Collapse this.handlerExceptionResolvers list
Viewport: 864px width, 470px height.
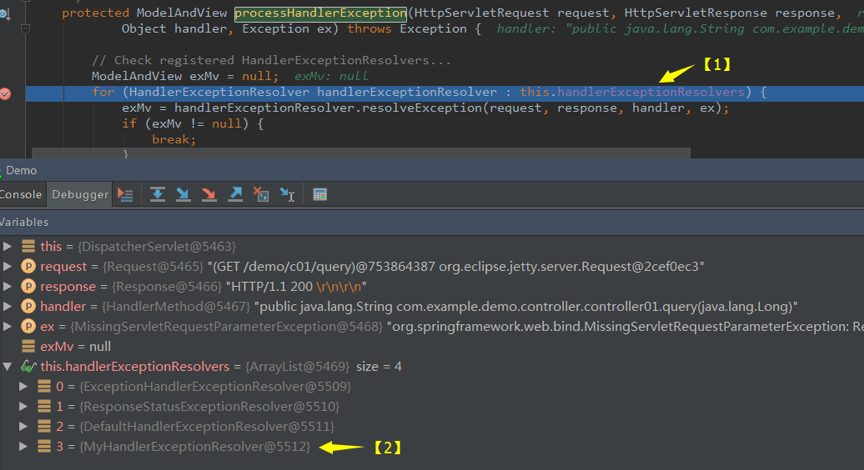click(x=8, y=366)
